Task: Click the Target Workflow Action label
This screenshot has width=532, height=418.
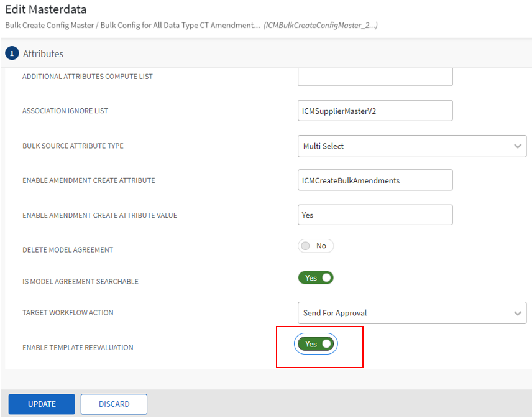Action: [68, 313]
